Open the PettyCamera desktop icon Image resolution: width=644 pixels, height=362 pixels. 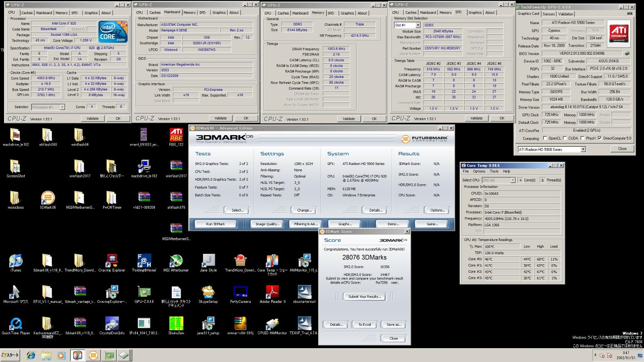pyautogui.click(x=240, y=292)
